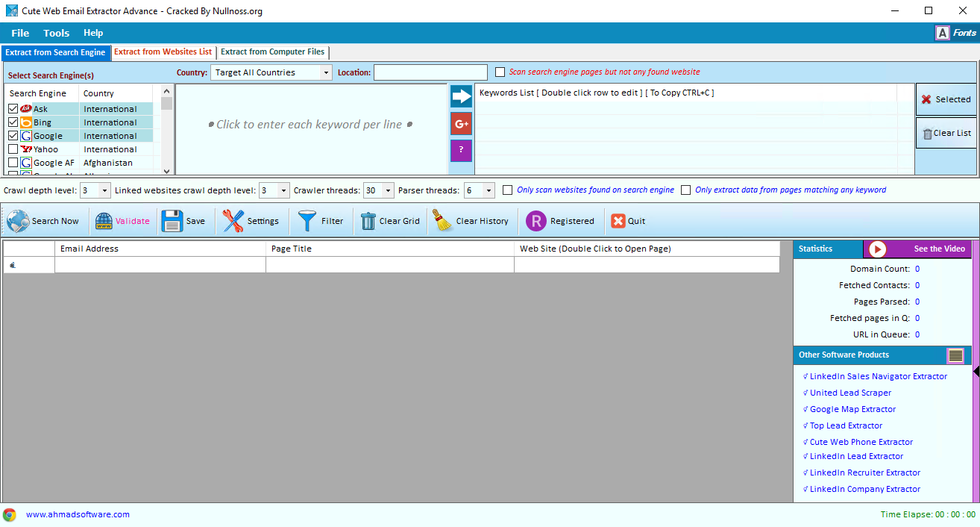Click the Ask search engine logo
Screen dimensions: 980x527
pos(26,109)
